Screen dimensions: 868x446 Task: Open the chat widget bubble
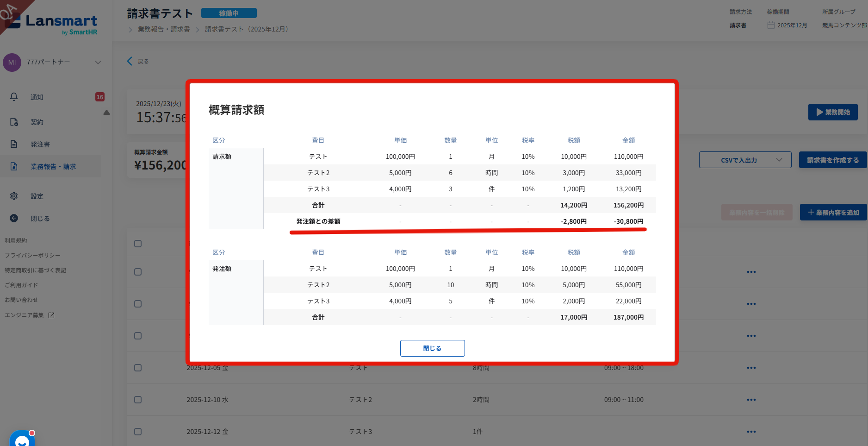coord(22,438)
